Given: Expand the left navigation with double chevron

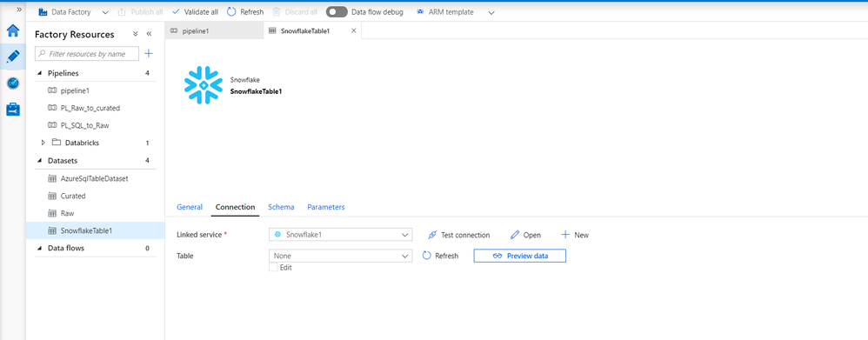Looking at the screenshot, I should [19, 10].
